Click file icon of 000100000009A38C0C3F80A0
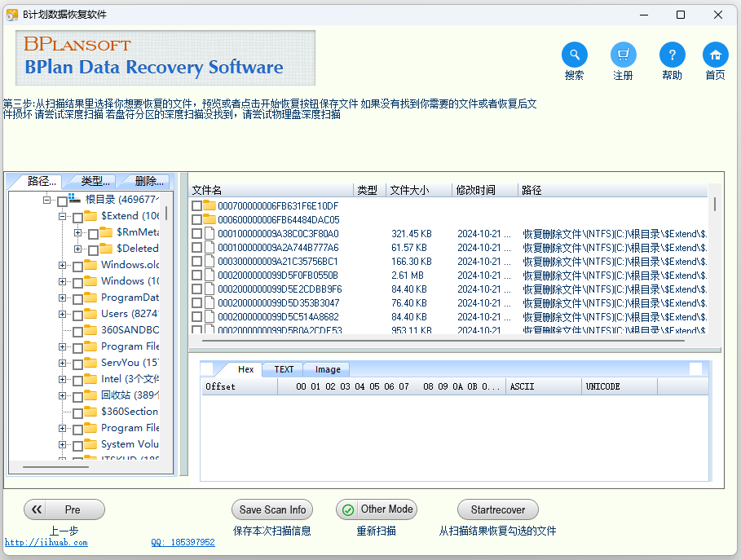This screenshot has height=560, width=741. pos(210,234)
